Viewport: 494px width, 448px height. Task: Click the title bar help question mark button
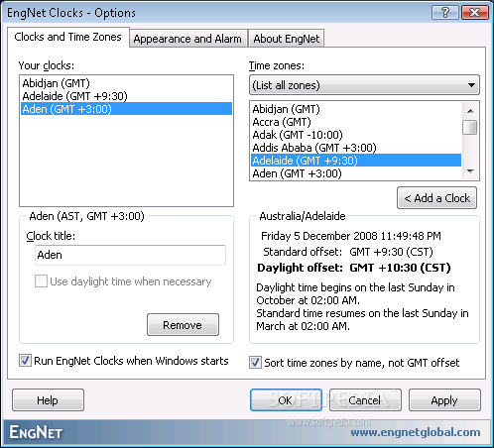click(x=444, y=13)
